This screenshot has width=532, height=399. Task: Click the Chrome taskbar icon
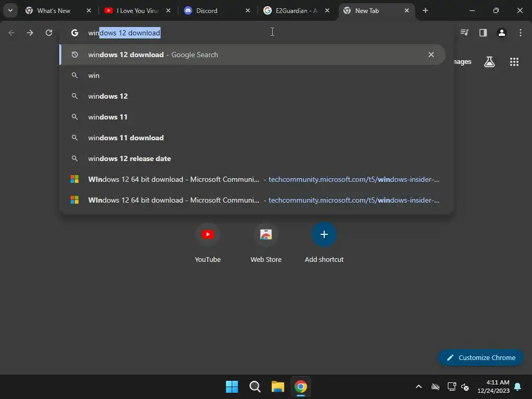tap(301, 387)
